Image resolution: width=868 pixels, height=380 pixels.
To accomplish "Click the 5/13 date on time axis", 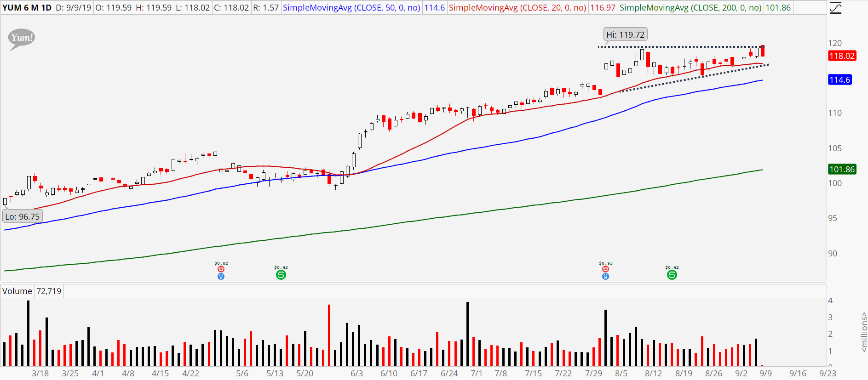I will [275, 374].
